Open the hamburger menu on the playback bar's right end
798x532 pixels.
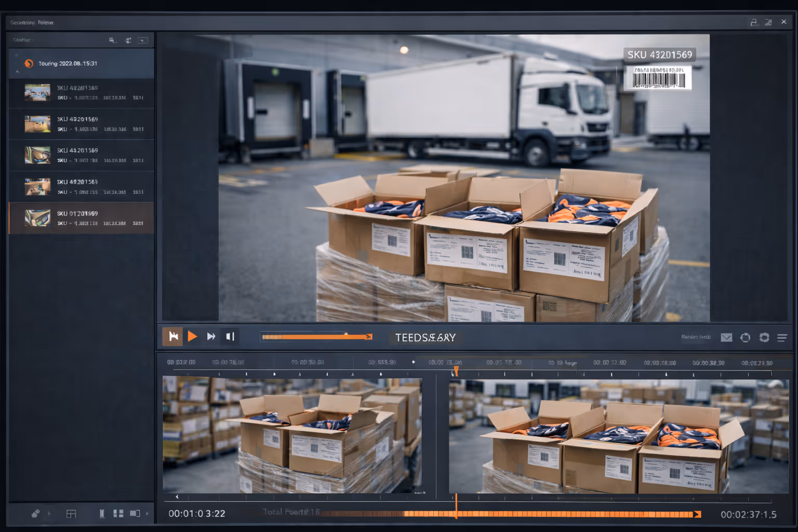782,338
